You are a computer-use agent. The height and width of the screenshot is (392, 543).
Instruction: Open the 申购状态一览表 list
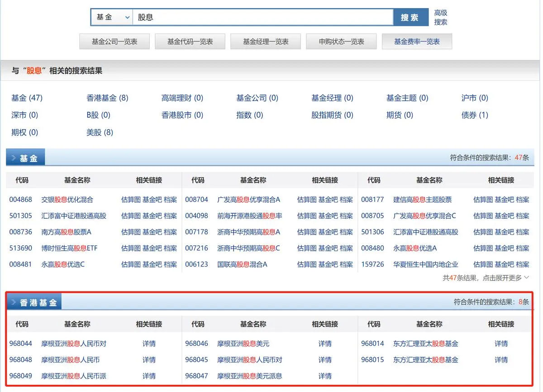point(341,41)
